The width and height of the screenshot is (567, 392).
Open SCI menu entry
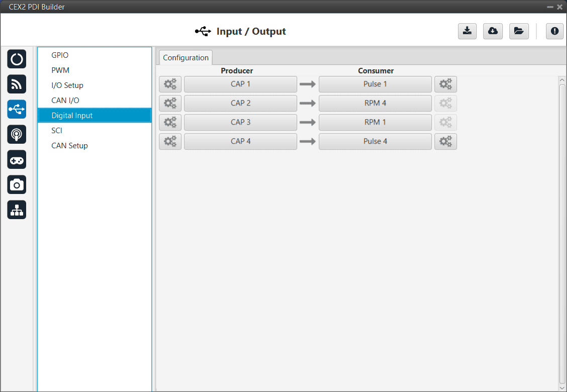(94, 131)
